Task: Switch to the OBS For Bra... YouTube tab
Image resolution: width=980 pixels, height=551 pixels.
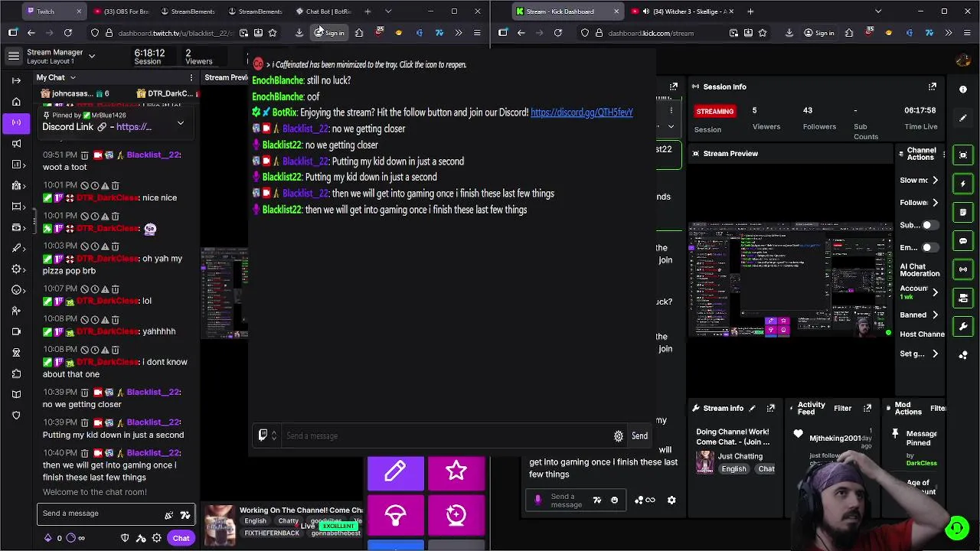Action: point(122,11)
